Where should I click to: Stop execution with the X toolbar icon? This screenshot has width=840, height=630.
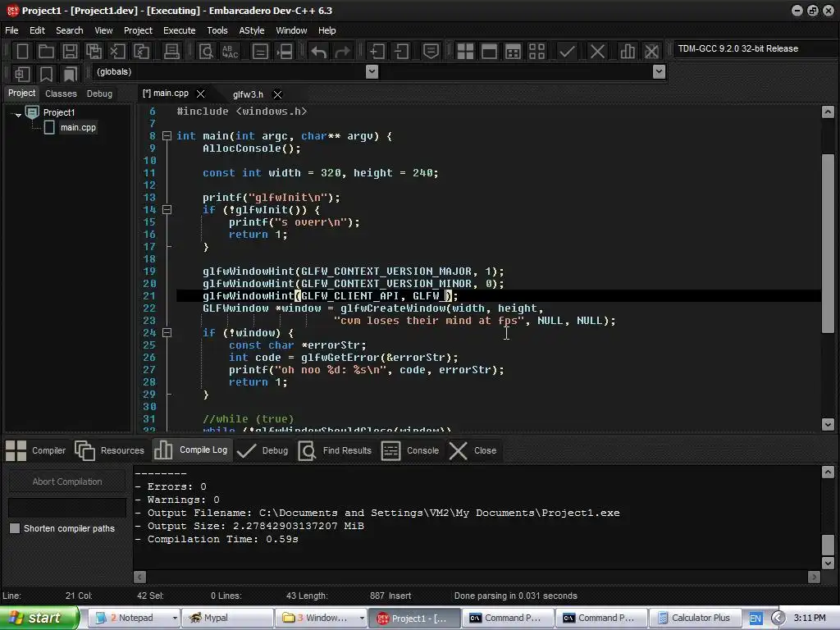[x=597, y=52]
